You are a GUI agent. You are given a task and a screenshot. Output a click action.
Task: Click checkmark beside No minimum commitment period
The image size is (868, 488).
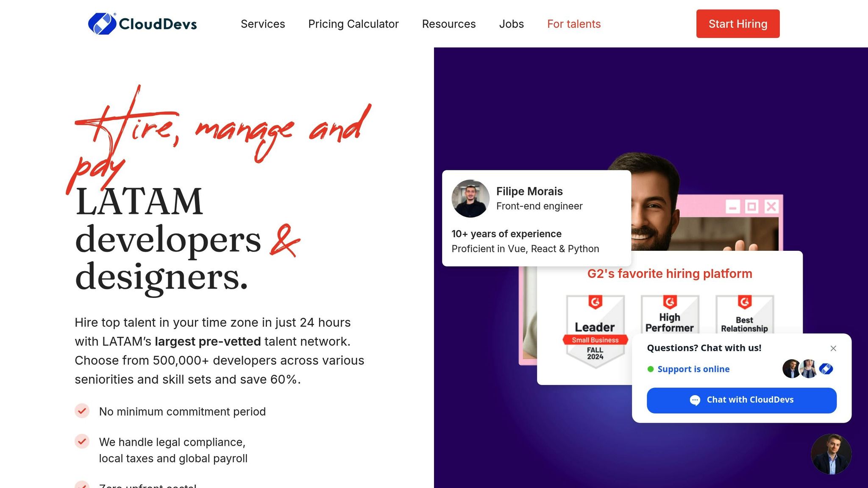pyautogui.click(x=82, y=411)
